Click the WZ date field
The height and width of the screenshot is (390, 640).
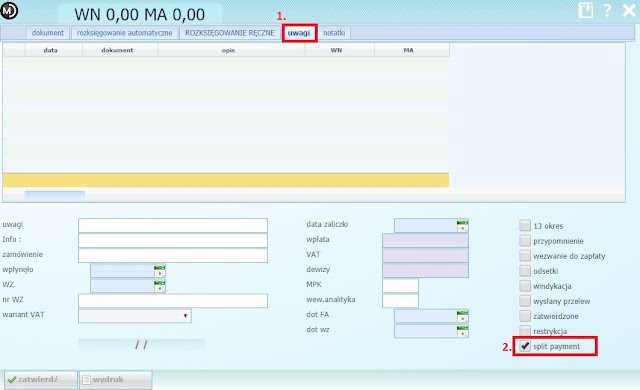coord(122,286)
